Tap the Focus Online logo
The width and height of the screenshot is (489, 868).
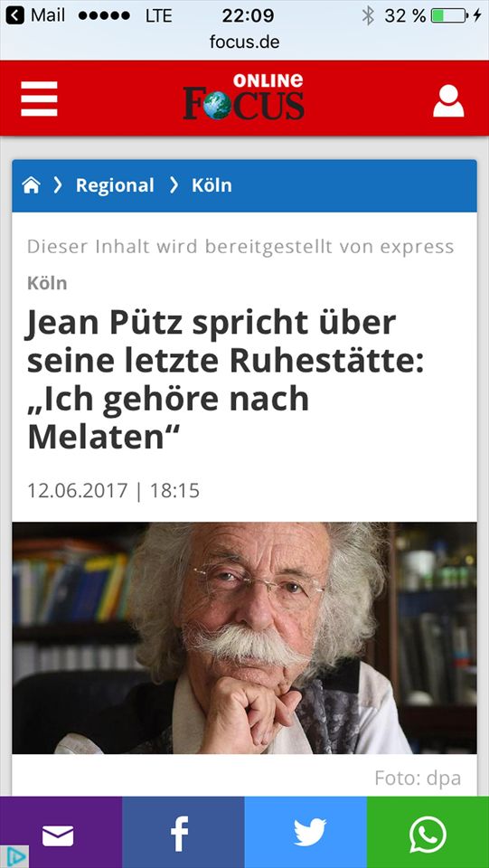coord(244,96)
